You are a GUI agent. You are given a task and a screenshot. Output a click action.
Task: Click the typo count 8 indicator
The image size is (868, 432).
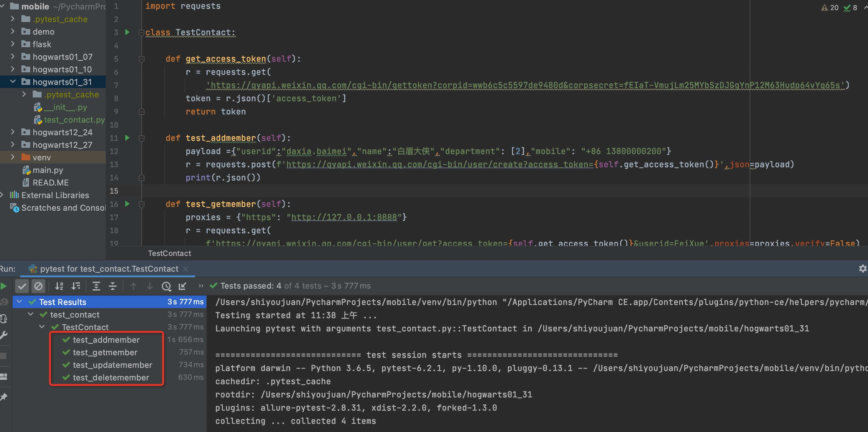(850, 8)
